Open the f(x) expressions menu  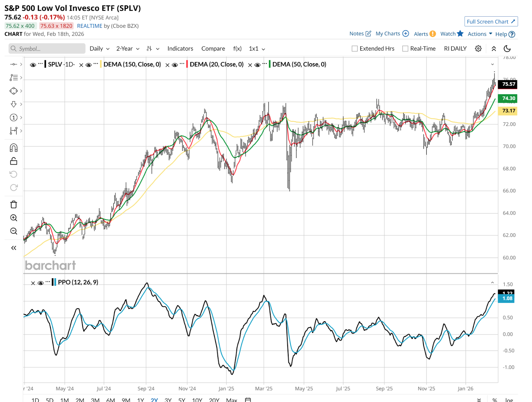click(237, 49)
